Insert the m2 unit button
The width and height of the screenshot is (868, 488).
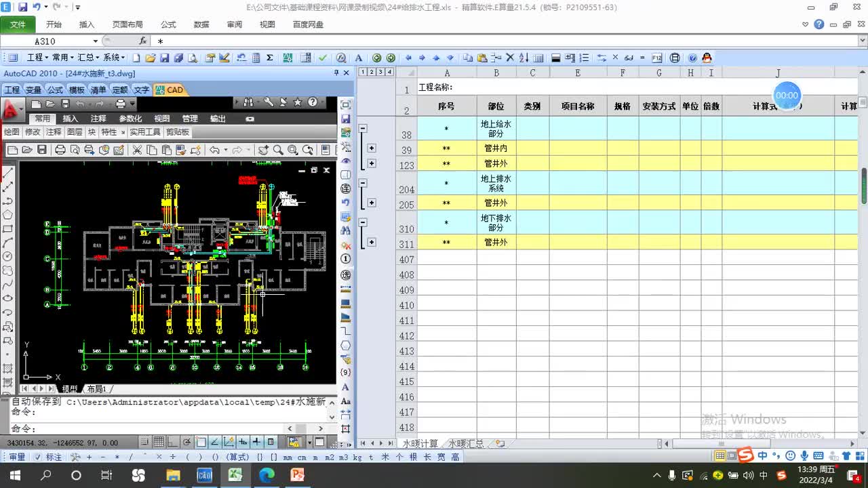pyautogui.click(x=330, y=457)
